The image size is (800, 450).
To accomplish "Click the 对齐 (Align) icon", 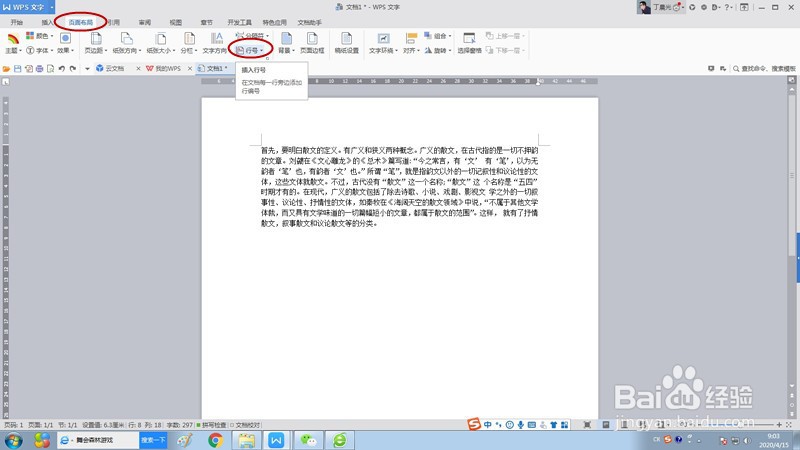I will (411, 39).
